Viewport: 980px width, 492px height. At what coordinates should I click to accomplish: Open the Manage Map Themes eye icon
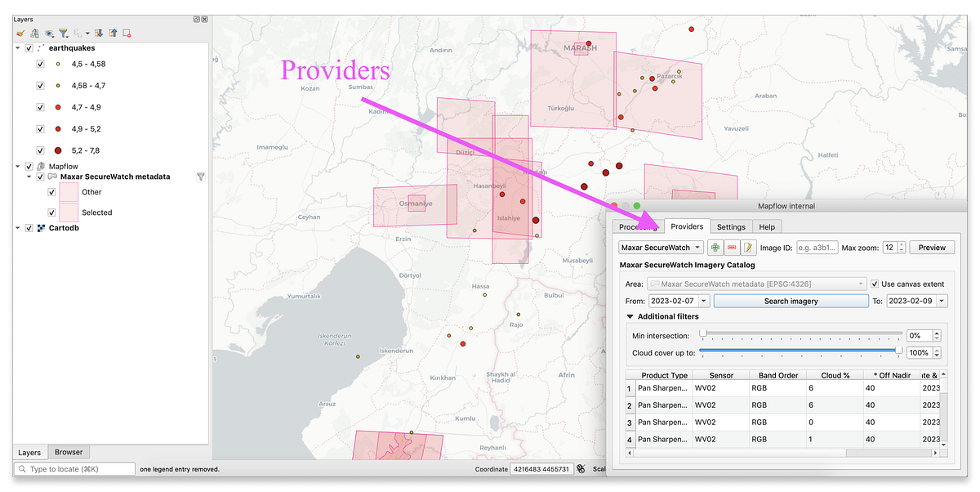point(49,33)
